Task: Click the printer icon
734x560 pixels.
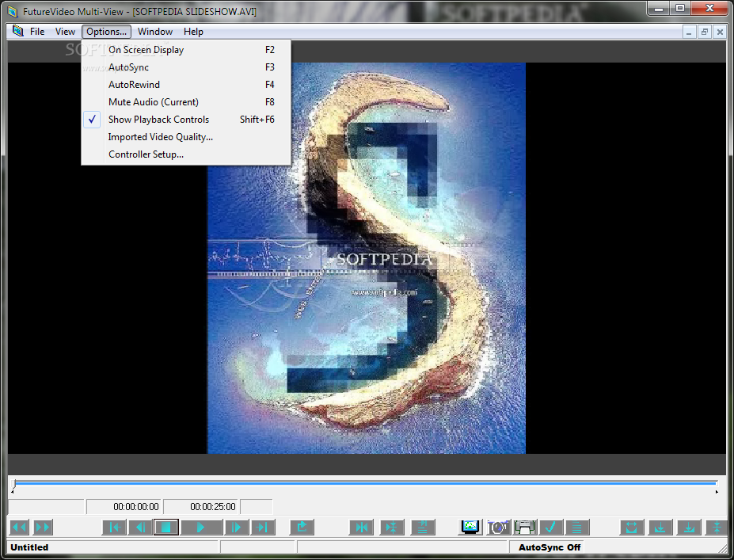Action: point(525,528)
